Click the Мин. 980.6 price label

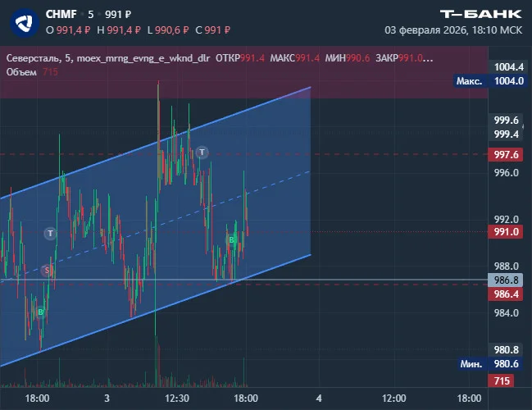(490, 364)
